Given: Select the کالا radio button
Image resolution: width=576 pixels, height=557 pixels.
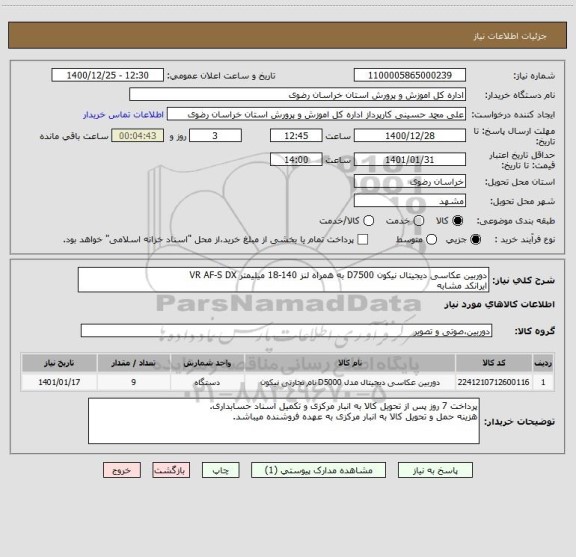Looking at the screenshot, I should [x=458, y=221].
